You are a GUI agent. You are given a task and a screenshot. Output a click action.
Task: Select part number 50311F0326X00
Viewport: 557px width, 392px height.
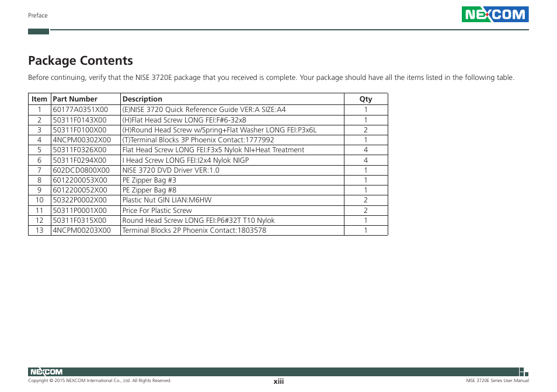[79, 150]
